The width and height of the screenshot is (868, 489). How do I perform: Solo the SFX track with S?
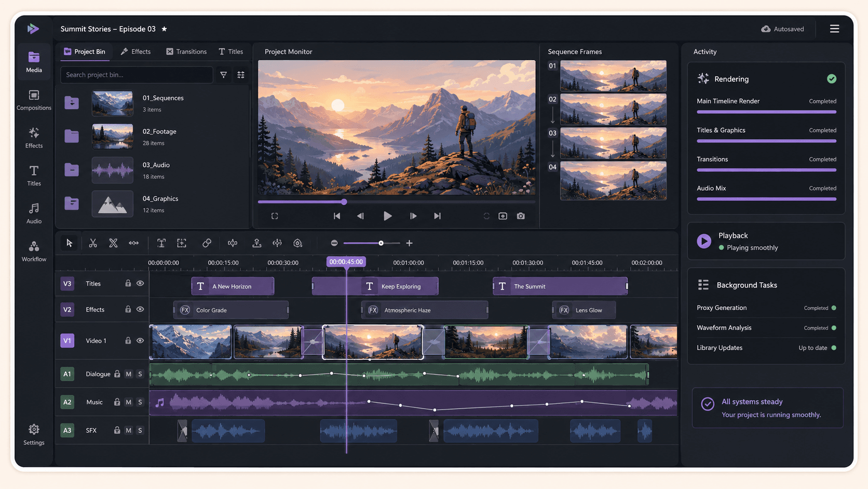140,430
